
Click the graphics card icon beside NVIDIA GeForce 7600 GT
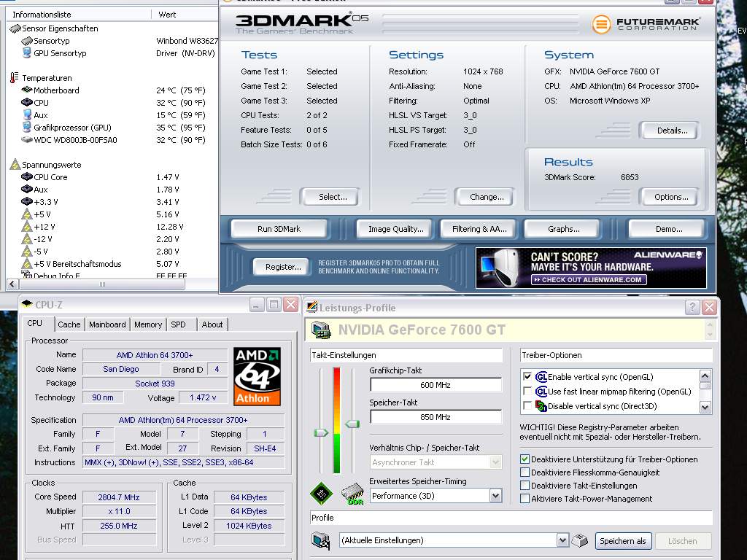click(321, 330)
